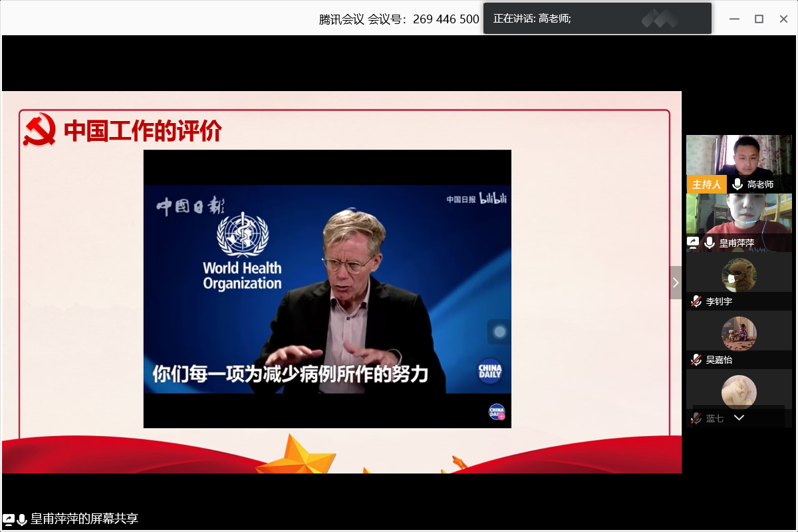798x532 pixels.
Task: Click 吴嘉怡 muted microphone icon
Action: pyautogui.click(x=696, y=360)
